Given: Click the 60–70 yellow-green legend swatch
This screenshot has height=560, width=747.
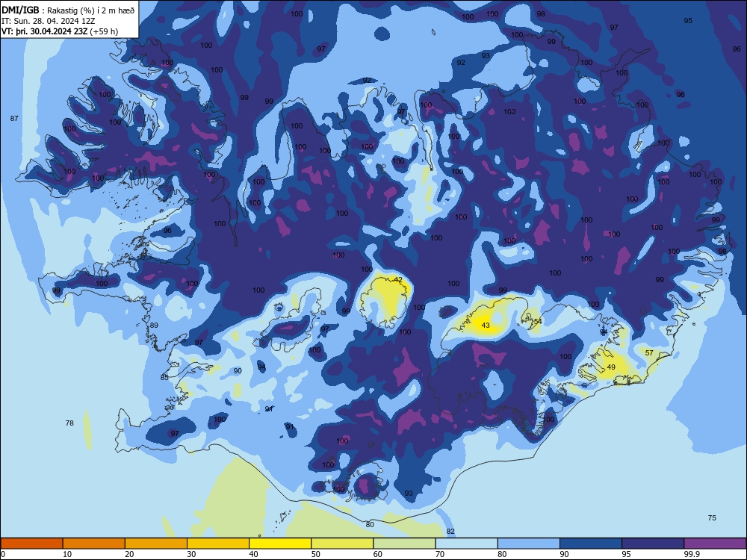Looking at the screenshot, I should pos(404,544).
